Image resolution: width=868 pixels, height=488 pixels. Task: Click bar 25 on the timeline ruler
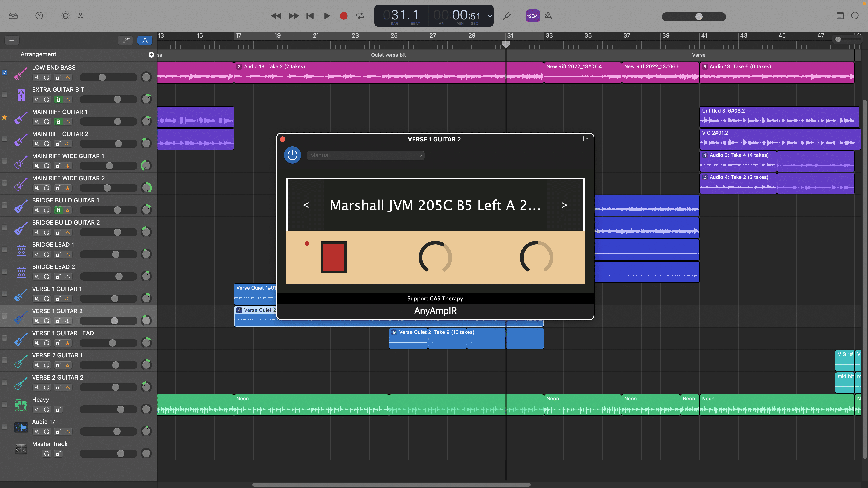point(394,36)
